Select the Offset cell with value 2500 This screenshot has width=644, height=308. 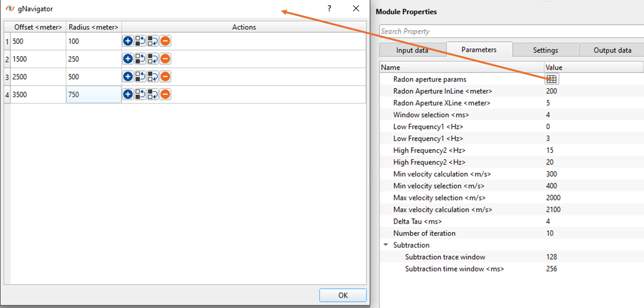(38, 77)
